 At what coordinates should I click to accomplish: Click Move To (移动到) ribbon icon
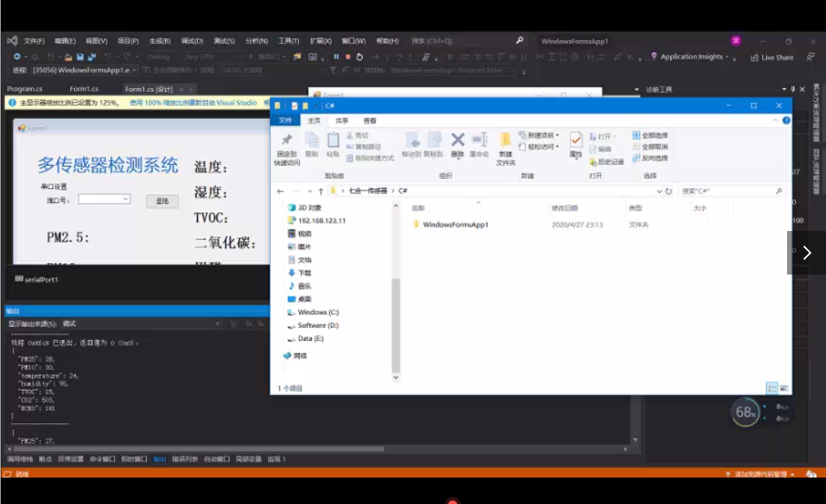click(411, 145)
